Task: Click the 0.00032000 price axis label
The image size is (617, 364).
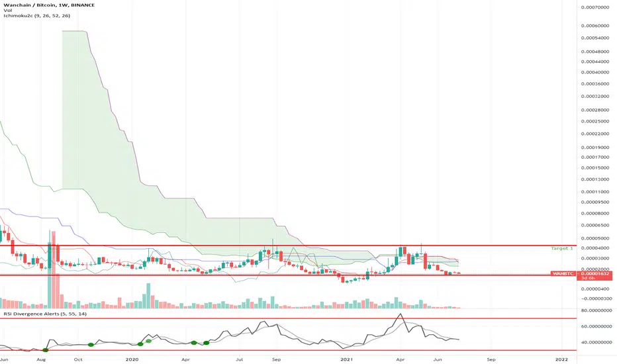Action: [595, 97]
